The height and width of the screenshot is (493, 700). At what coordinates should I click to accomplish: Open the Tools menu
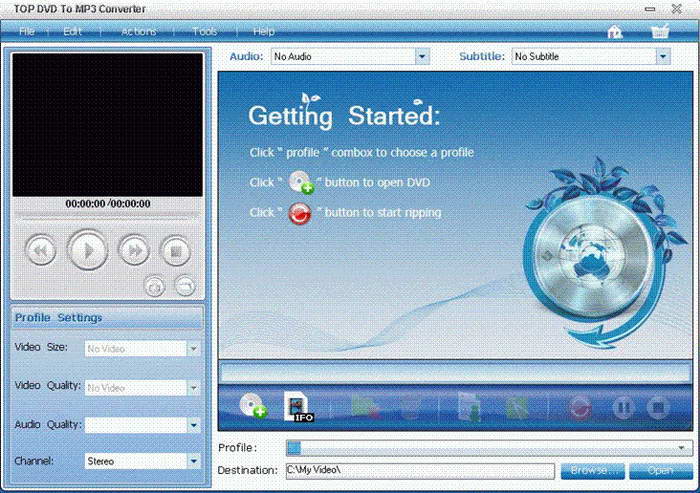click(204, 31)
